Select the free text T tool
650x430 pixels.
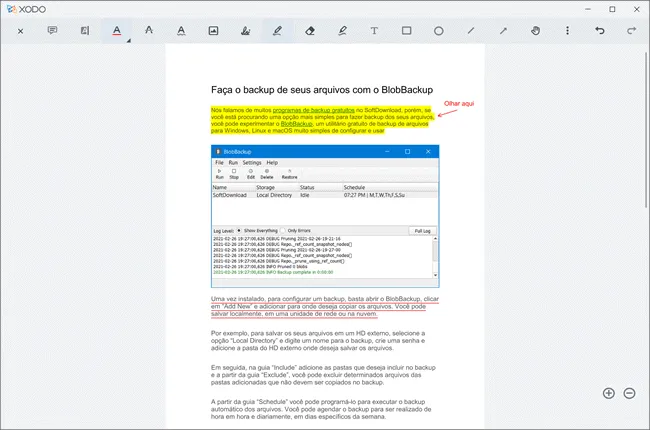pos(374,31)
